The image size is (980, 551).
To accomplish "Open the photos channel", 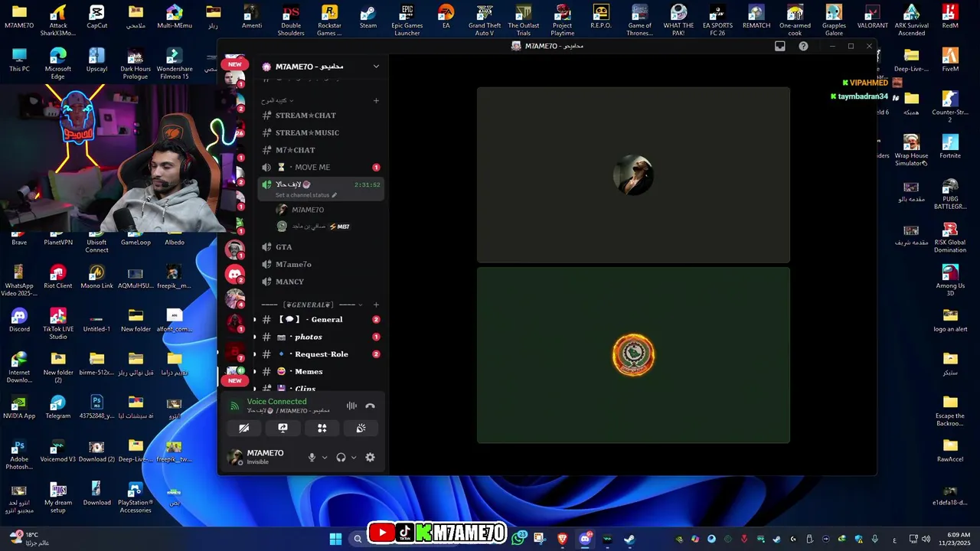I will point(321,337).
